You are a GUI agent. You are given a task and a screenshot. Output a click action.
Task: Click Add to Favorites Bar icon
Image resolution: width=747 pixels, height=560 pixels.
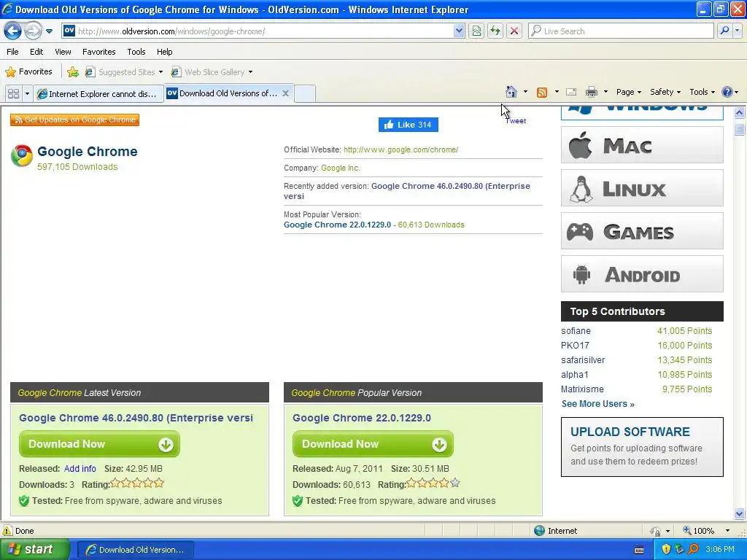click(73, 72)
